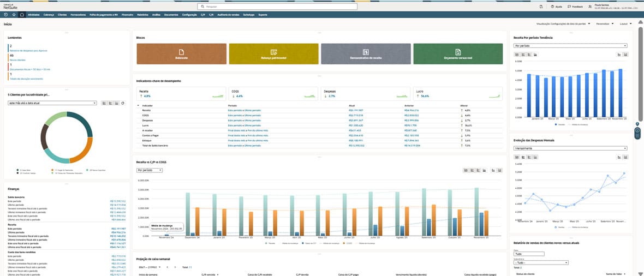Open the Orçamento versus real tile

[x=458, y=55]
